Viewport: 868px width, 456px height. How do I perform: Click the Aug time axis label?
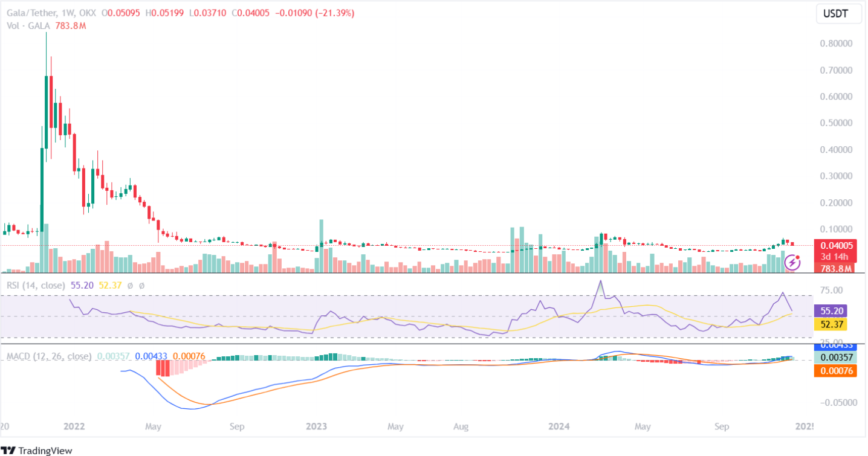click(x=461, y=426)
